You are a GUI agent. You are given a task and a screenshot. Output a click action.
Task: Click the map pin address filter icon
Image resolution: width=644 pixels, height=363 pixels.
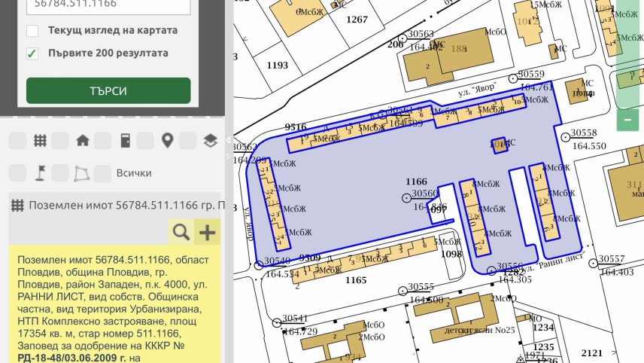click(168, 141)
